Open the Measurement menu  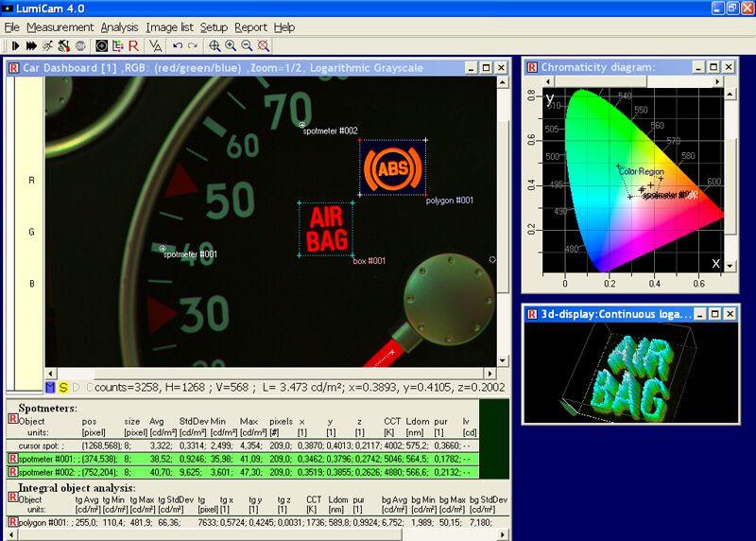[60, 27]
